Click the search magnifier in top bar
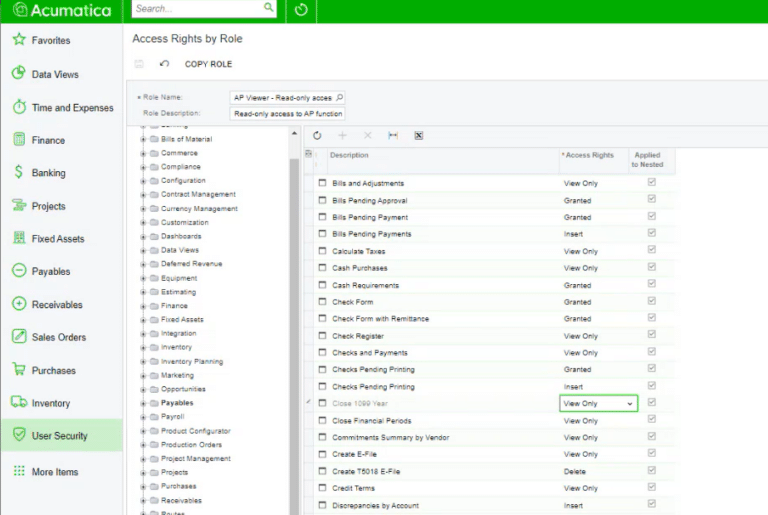 coord(269,8)
